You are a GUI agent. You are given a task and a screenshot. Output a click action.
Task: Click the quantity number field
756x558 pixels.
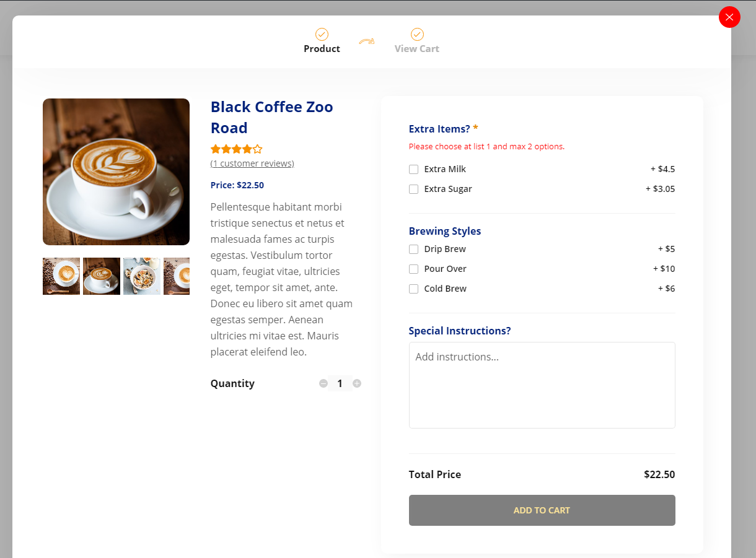[x=340, y=383]
